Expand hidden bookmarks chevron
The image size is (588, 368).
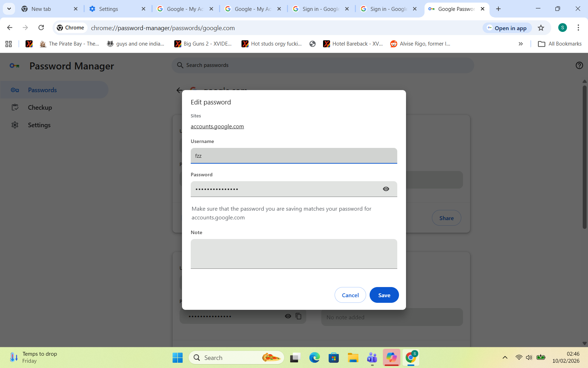click(520, 44)
